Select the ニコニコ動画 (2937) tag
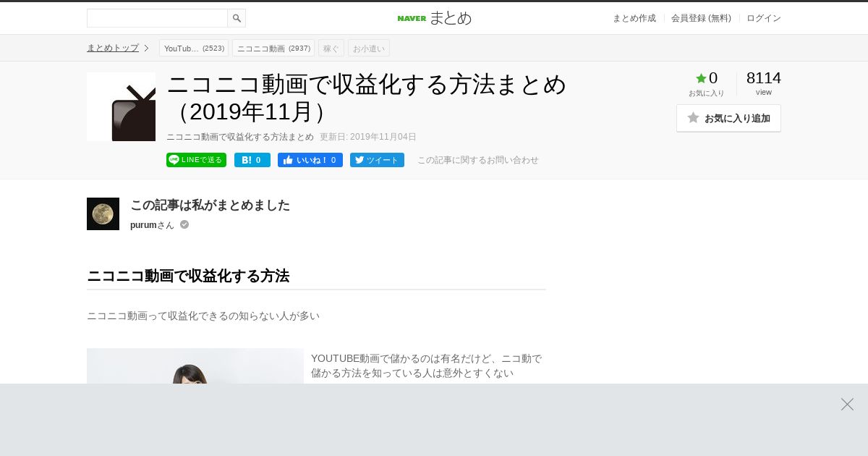Screen dimensions: 868x456 pyautogui.click(x=273, y=48)
